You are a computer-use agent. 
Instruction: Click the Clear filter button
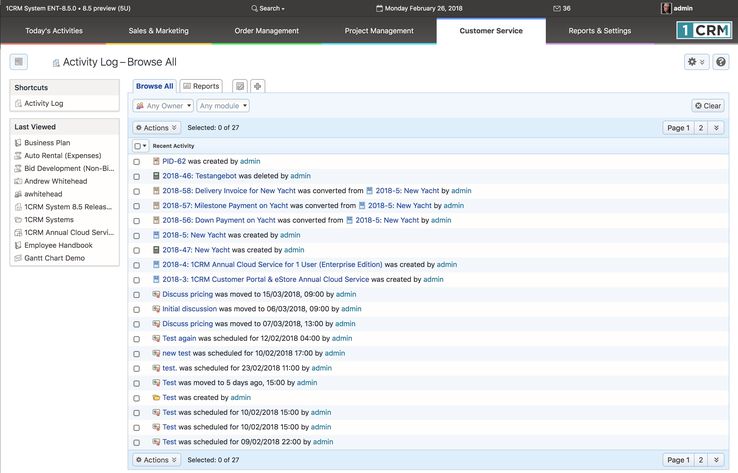tap(708, 106)
